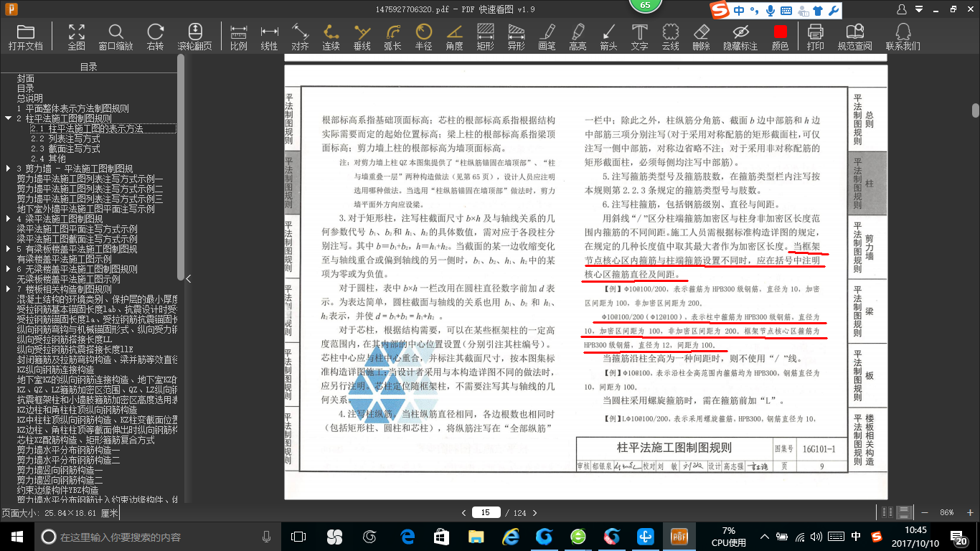The image size is (980, 551).
Task: Open a file with 打开文档
Action: pyautogui.click(x=26, y=37)
